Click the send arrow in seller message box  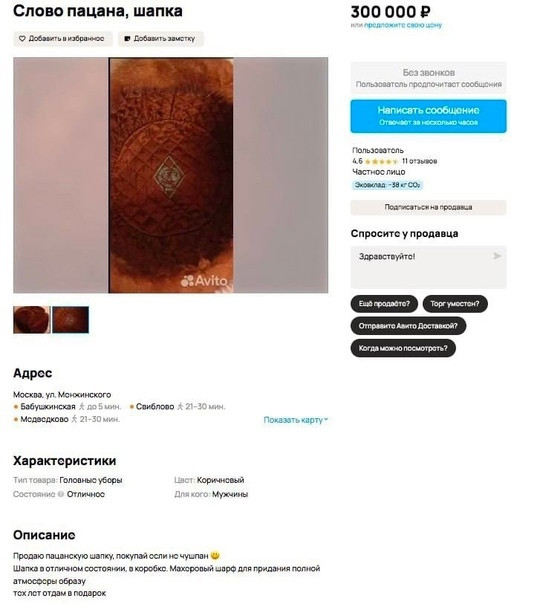(x=497, y=256)
